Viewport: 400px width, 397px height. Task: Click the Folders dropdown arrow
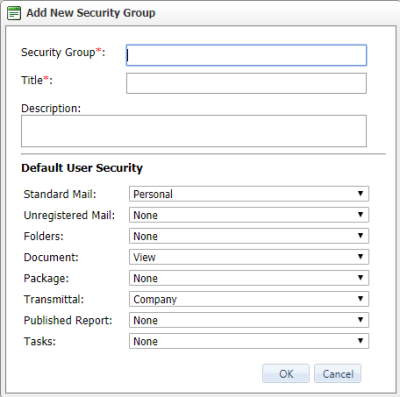click(x=360, y=236)
